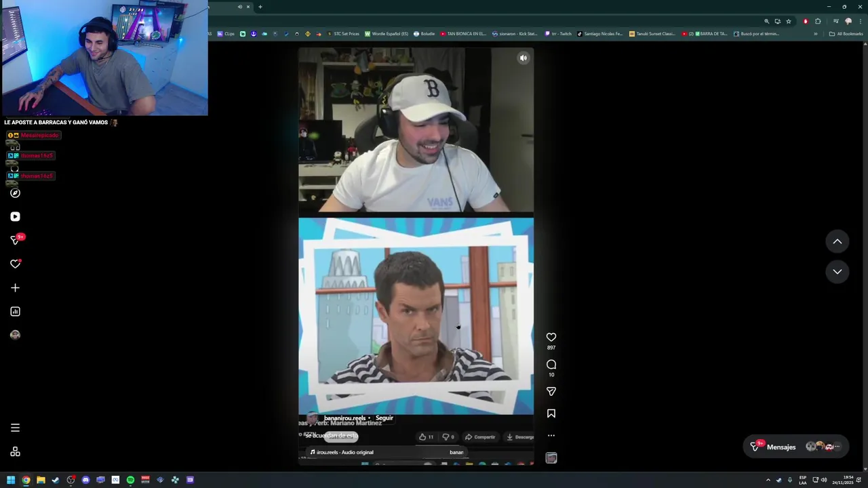Open the Windows Start menu
The width and height of the screenshot is (868, 488).
tap(11, 480)
